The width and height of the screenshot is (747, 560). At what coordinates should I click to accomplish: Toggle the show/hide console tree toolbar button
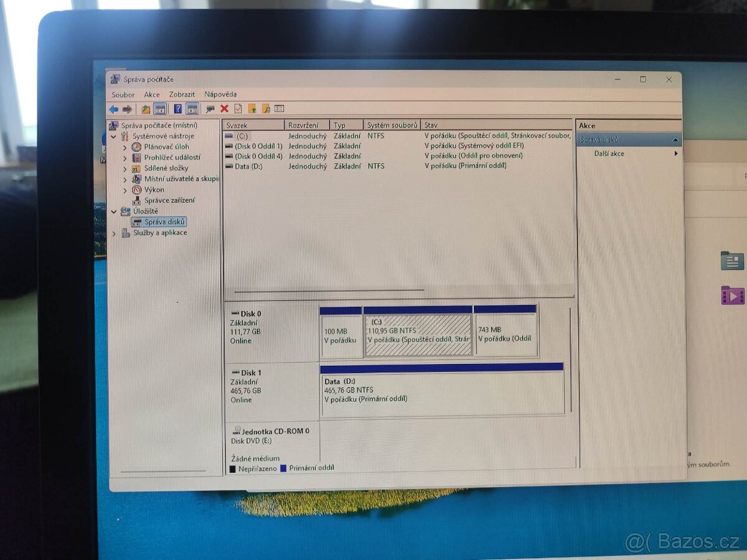tap(160, 109)
